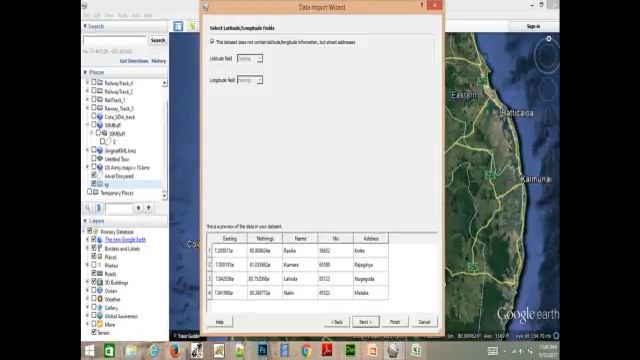The image size is (640, 360).
Task: Move selected place down with arrow icon
Action: click(x=149, y=208)
